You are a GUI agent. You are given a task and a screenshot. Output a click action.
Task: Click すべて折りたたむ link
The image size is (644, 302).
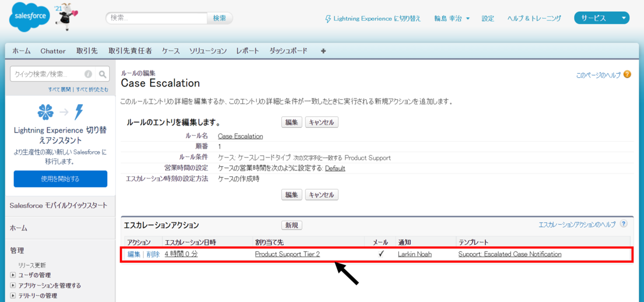pyautogui.click(x=92, y=89)
